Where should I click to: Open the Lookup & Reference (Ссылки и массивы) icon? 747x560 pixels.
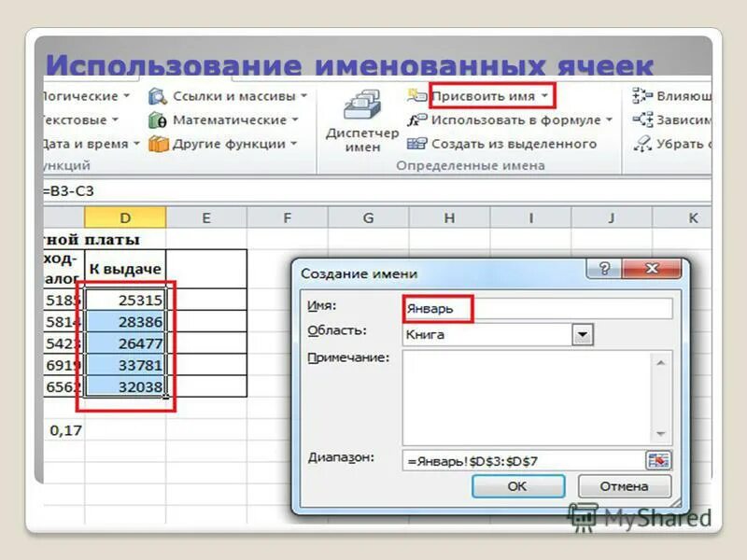157,96
